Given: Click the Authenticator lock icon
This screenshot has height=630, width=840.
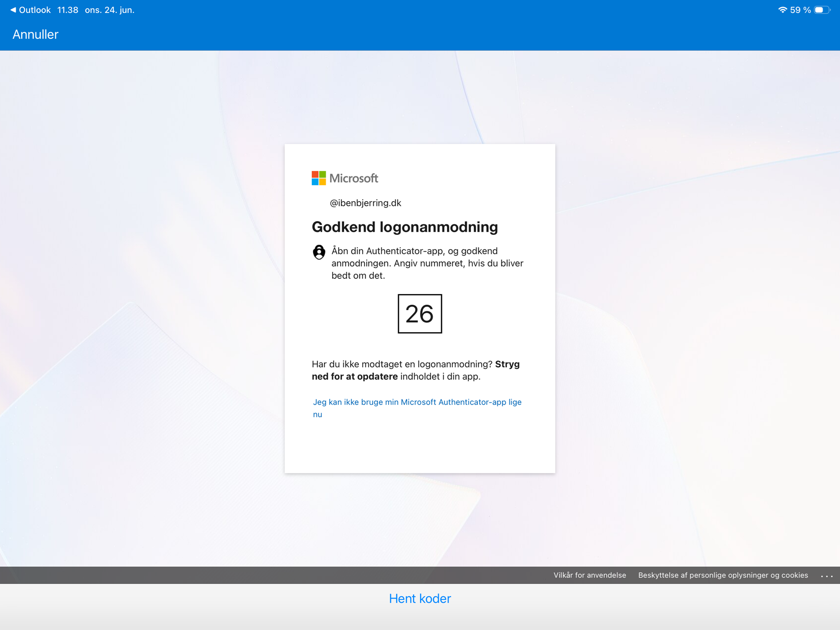Looking at the screenshot, I should 319,252.
